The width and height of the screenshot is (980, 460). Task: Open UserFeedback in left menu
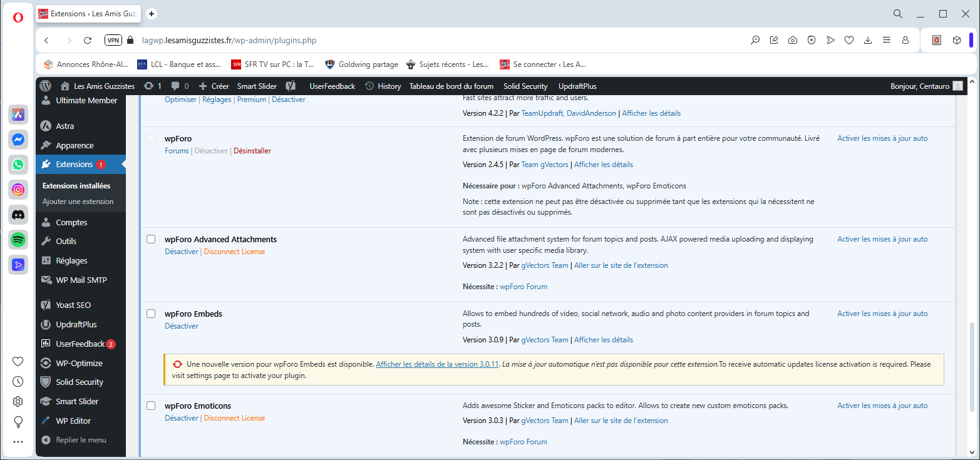point(81,344)
